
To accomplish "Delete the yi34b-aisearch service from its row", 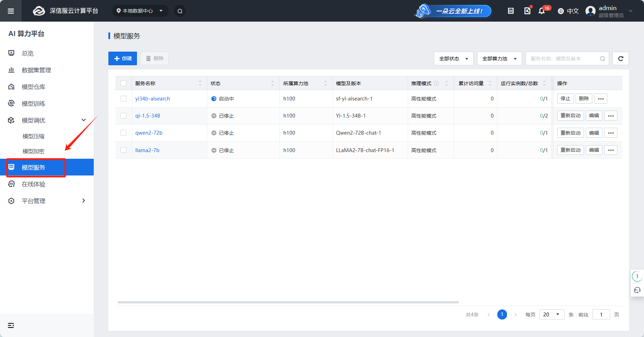I will point(584,99).
